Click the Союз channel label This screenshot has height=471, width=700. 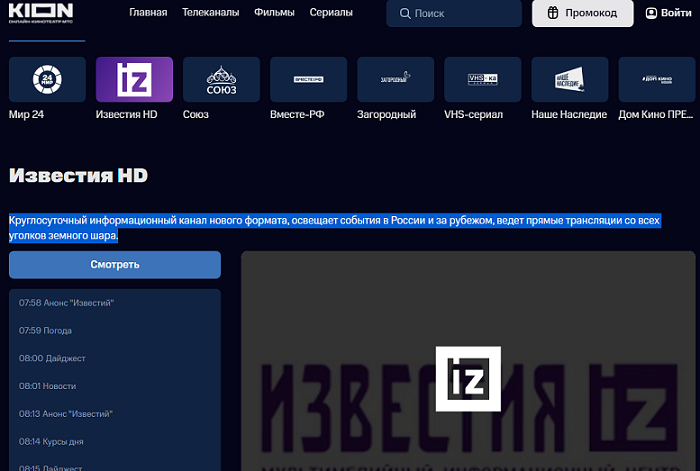196,114
